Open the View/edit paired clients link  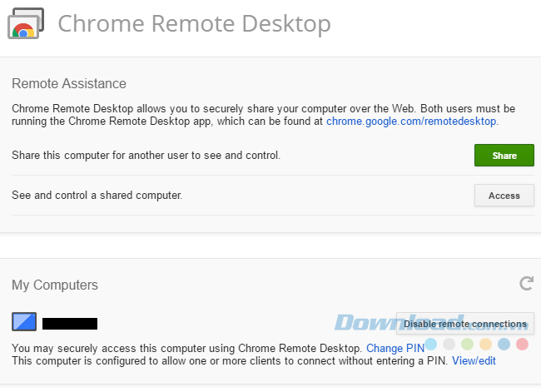474,361
